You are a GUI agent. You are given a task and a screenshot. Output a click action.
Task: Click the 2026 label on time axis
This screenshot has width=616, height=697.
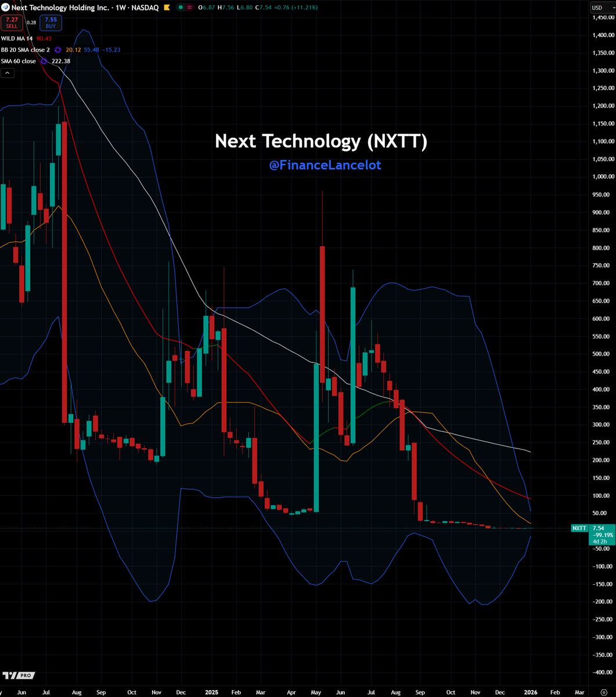pos(532,692)
